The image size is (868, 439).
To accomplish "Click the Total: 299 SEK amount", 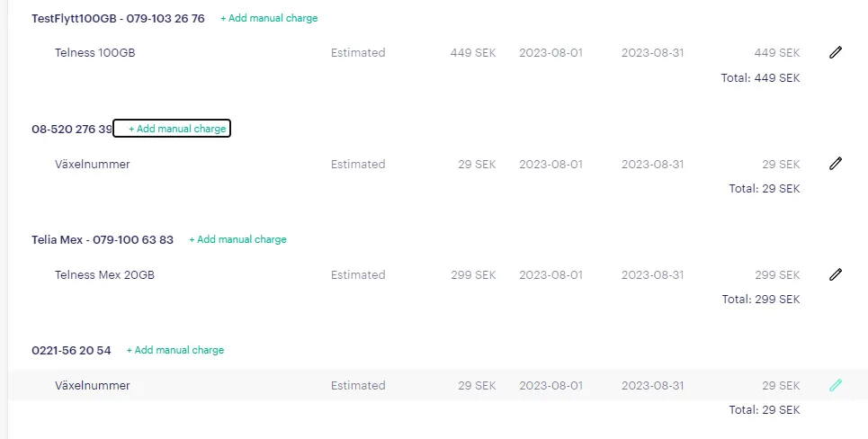I will 761,300.
